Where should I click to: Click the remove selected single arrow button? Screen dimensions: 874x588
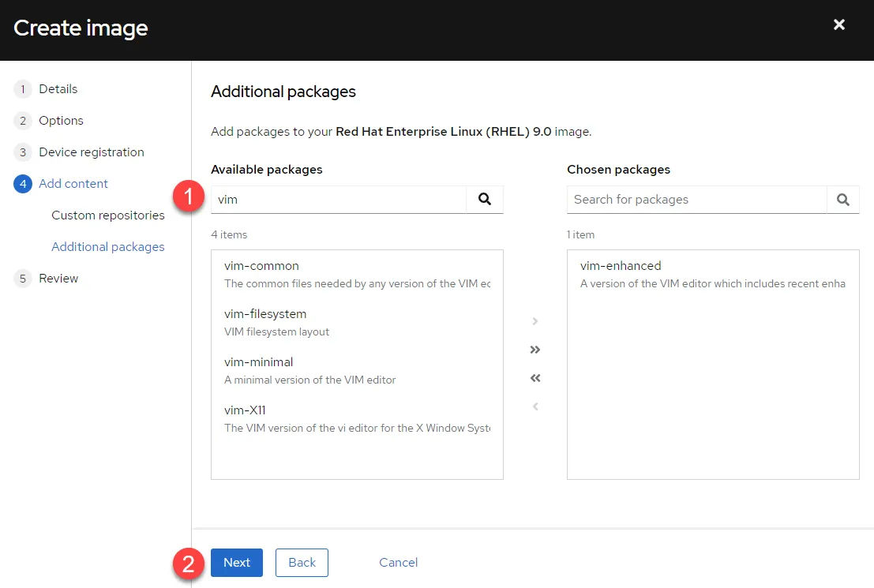click(x=535, y=406)
